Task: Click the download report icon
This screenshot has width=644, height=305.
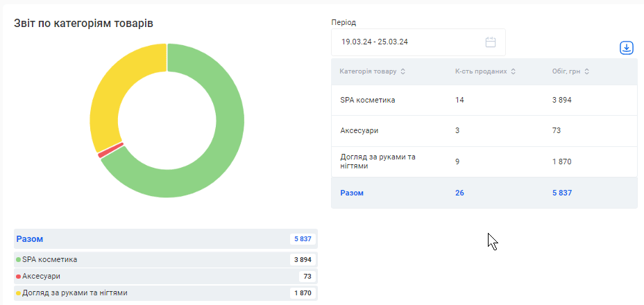Action: coord(627,48)
